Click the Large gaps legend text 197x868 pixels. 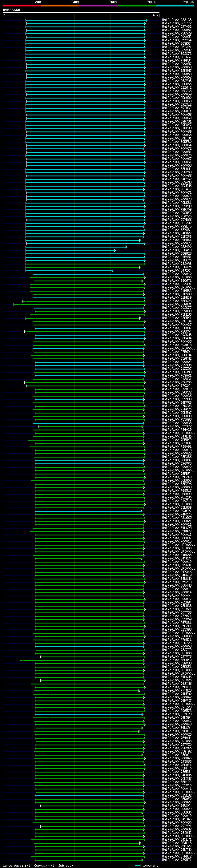pyautogui.click(x=38, y=866)
